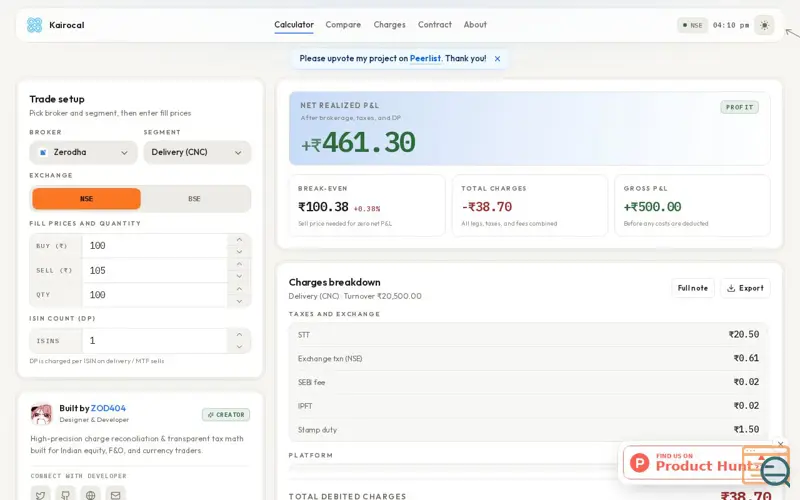Open the Peerlist link

[x=425, y=58]
